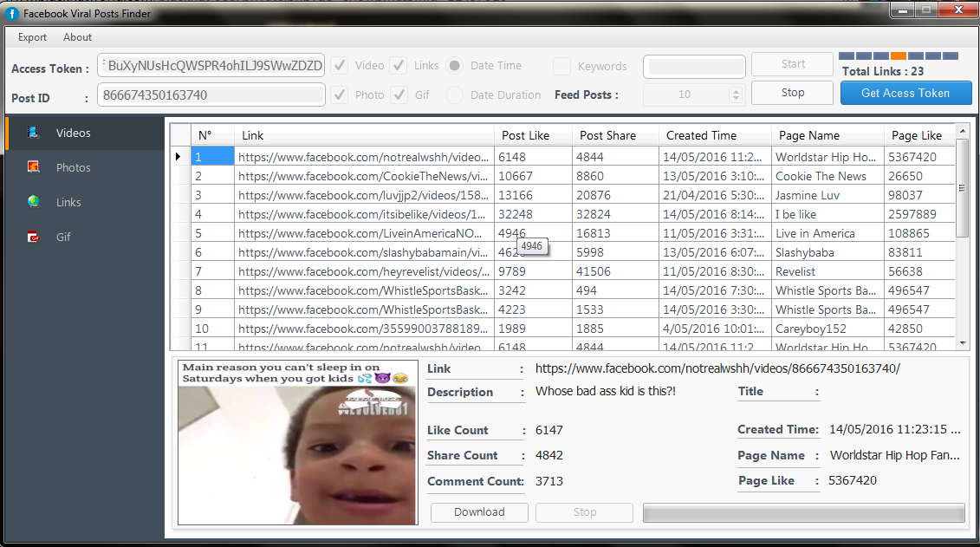Screen dimensions: 980x547
Task: Click the Careyboy152 page name cell
Action: [x=827, y=329]
